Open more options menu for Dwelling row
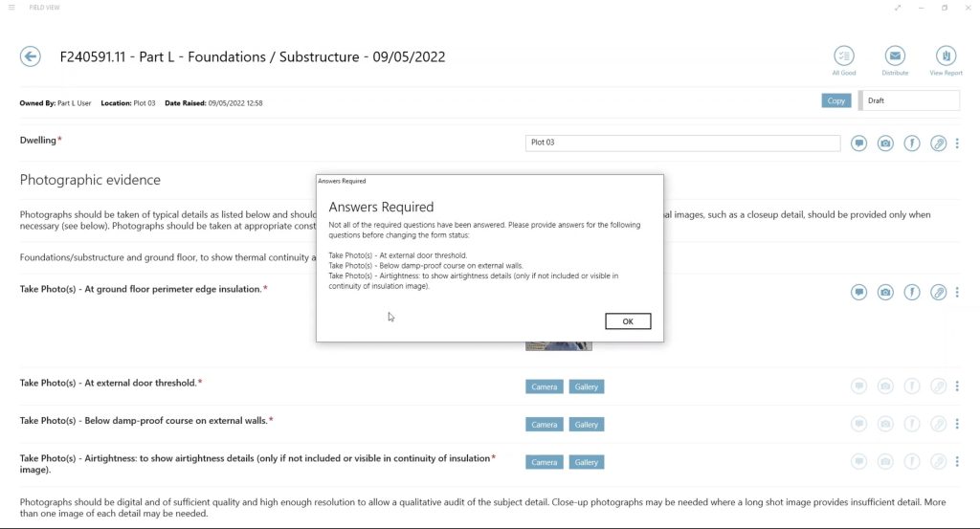Screen dimensions: 980x529 coord(957,143)
